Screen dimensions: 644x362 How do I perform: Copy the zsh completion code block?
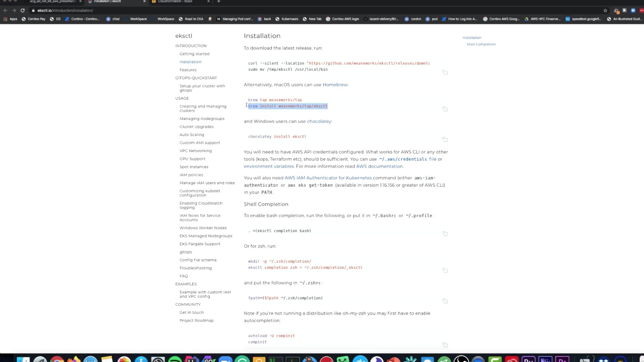click(x=445, y=270)
